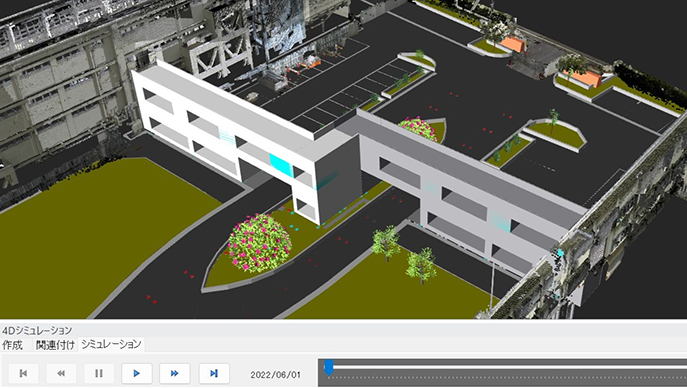687x388 pixels.
Task: Open the 関連付け tab
Action: (x=55, y=345)
